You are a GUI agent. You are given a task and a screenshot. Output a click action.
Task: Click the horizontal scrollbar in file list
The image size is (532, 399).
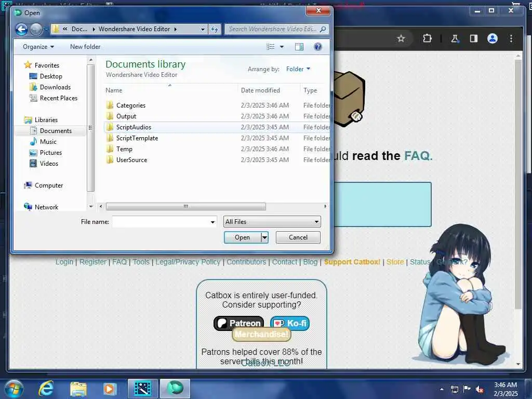click(186, 206)
